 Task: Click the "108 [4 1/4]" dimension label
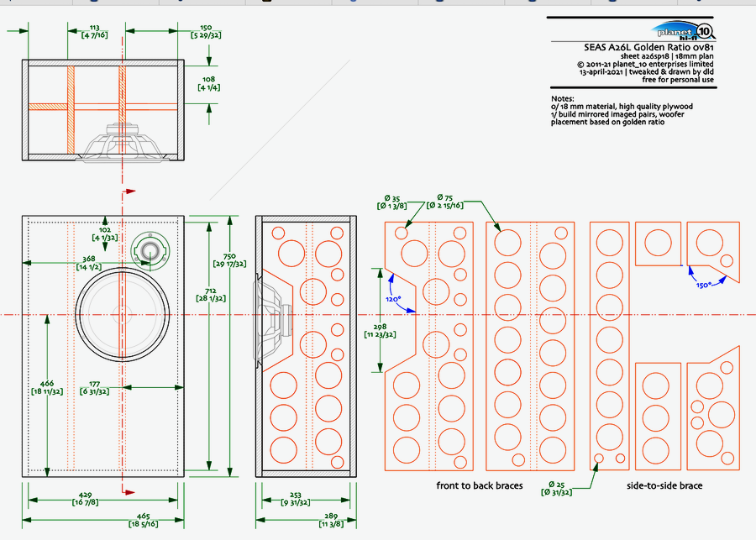click(x=209, y=83)
